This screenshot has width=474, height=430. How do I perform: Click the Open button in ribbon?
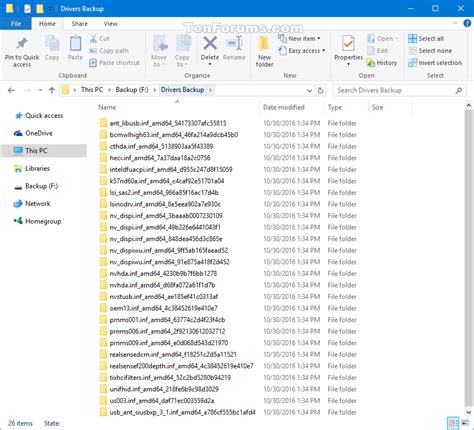[x=382, y=39]
